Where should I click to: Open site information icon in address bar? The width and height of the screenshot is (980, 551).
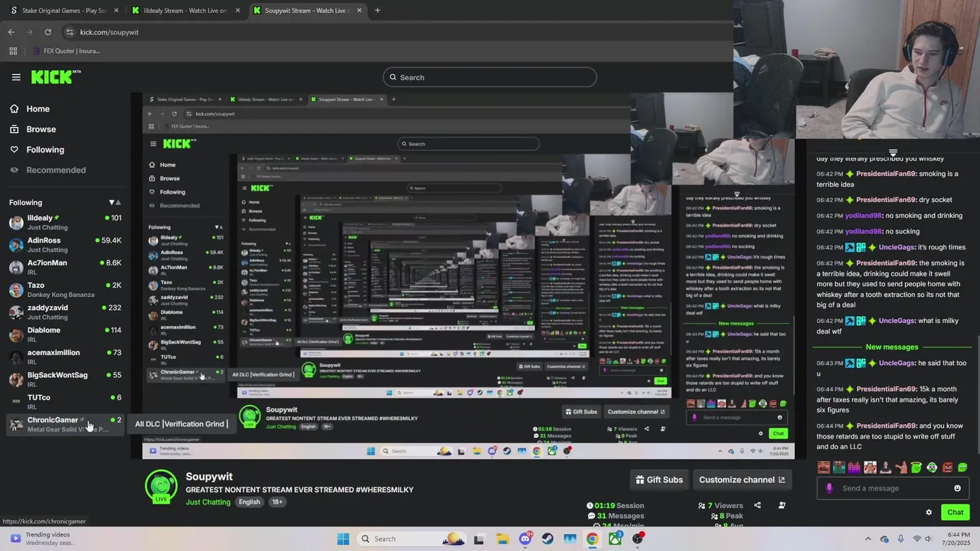70,32
